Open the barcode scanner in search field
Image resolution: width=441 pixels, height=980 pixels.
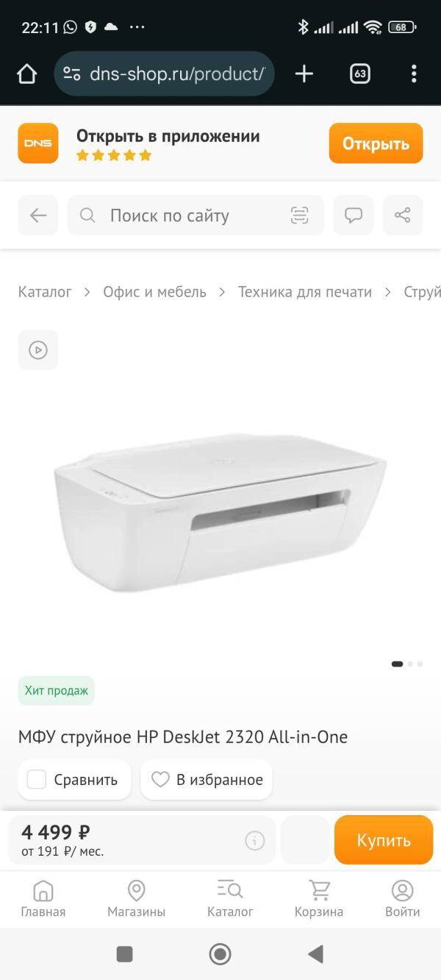click(299, 216)
